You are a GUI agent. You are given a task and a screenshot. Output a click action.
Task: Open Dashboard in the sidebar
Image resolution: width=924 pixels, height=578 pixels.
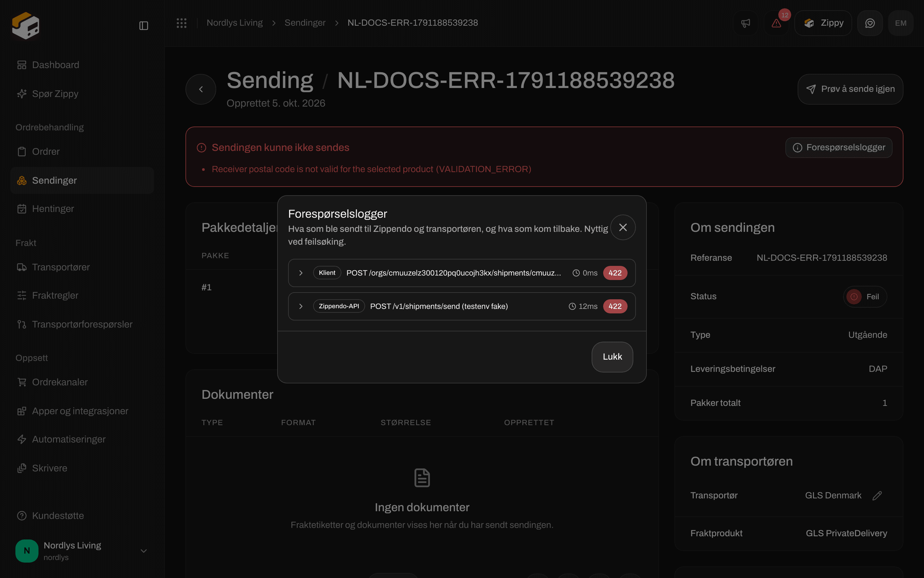tap(82, 65)
